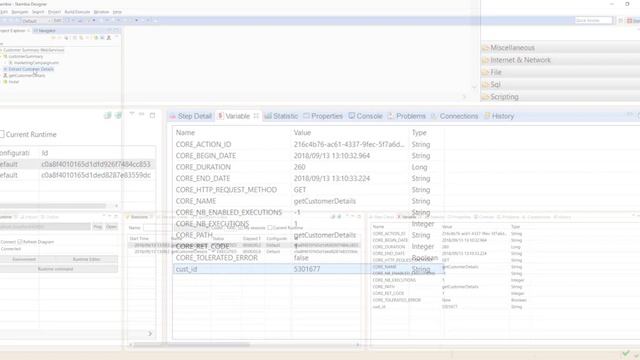
Task: Click the first green session toolbar icon
Action: [x=107, y=116]
